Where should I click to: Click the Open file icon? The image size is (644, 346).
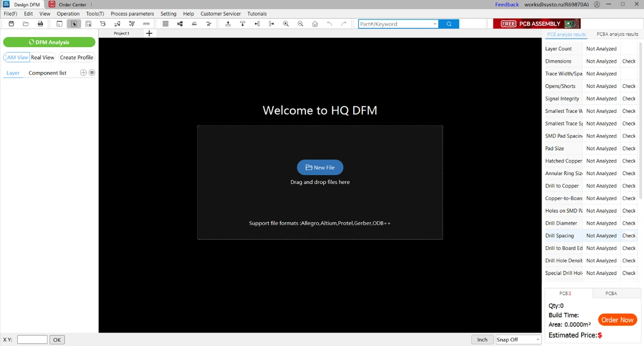pos(26,24)
